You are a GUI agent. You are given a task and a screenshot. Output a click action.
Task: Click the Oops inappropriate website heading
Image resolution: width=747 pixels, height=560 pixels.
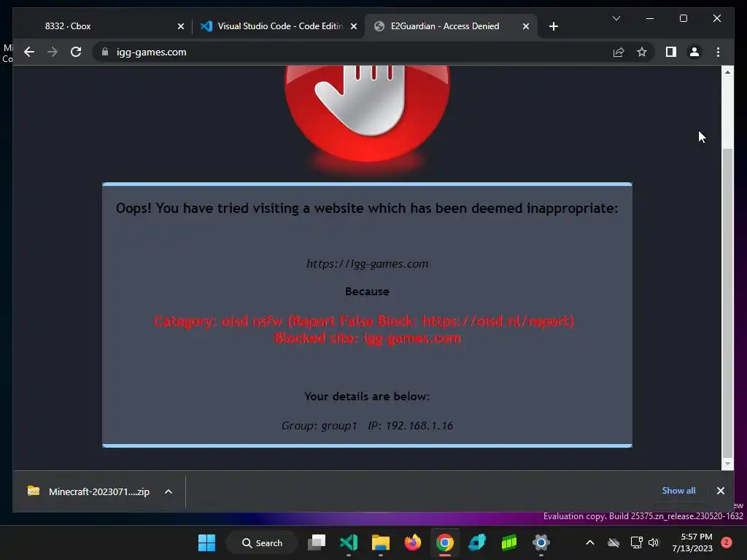coord(367,209)
